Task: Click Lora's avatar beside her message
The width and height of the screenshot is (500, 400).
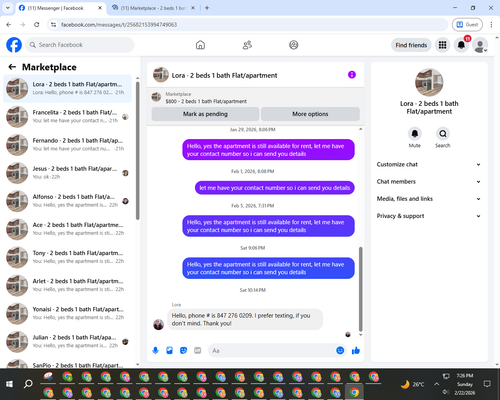Action: (158, 324)
